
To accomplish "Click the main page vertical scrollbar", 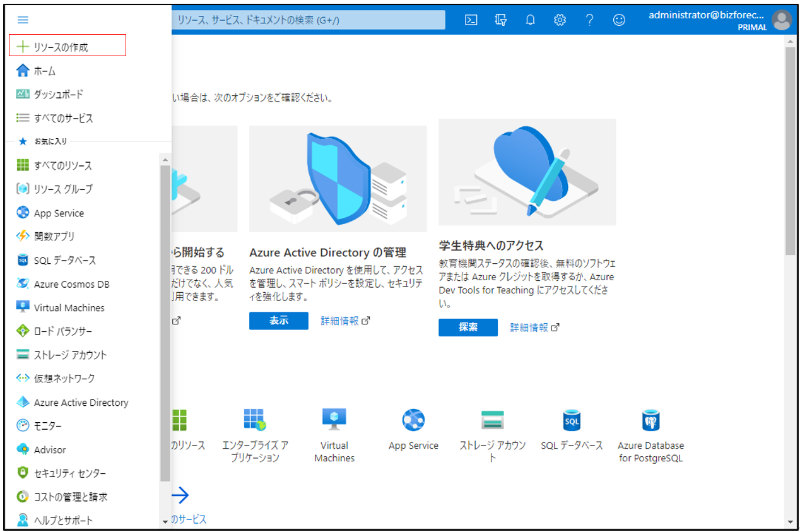I will pos(791,151).
